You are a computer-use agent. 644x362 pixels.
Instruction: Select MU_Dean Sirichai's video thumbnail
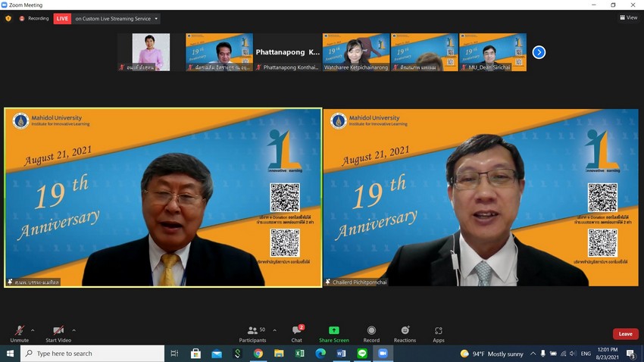tap(492, 51)
